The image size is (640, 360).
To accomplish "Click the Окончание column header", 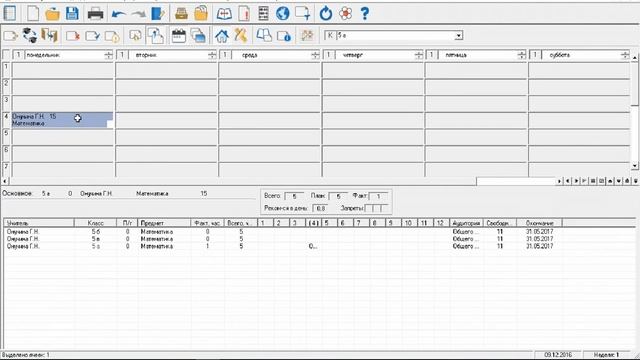I will pyautogui.click(x=540, y=223).
